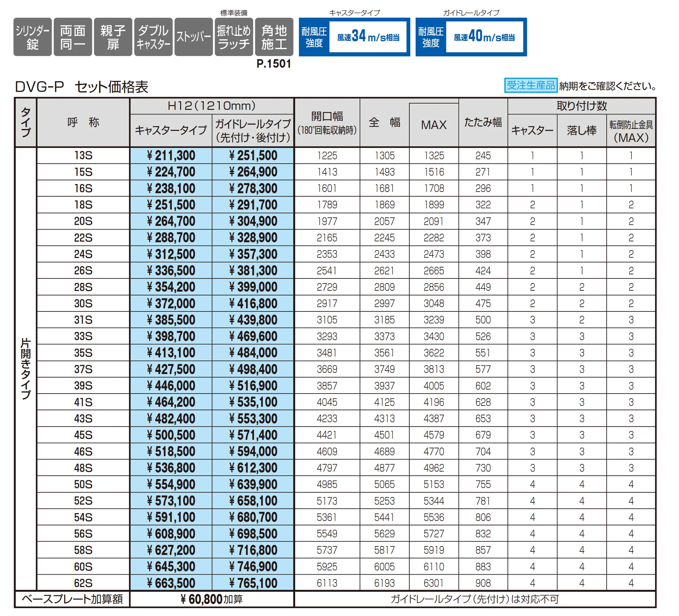Select the 24S row name
The width and height of the screenshot is (679, 616).
(x=83, y=254)
